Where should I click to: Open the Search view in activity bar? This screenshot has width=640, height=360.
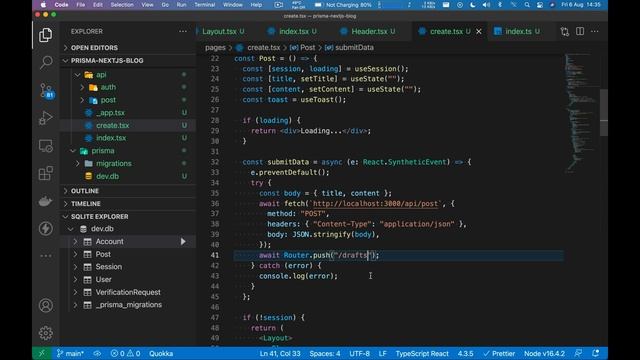(46, 62)
